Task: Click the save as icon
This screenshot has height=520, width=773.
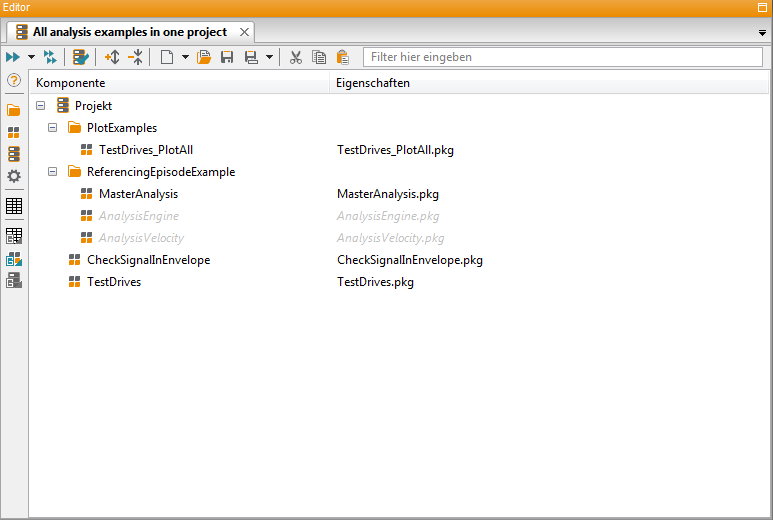Action: click(x=251, y=57)
